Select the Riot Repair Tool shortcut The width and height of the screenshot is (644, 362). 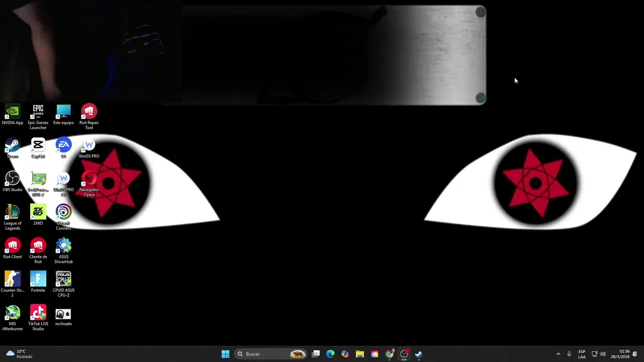[x=89, y=117]
